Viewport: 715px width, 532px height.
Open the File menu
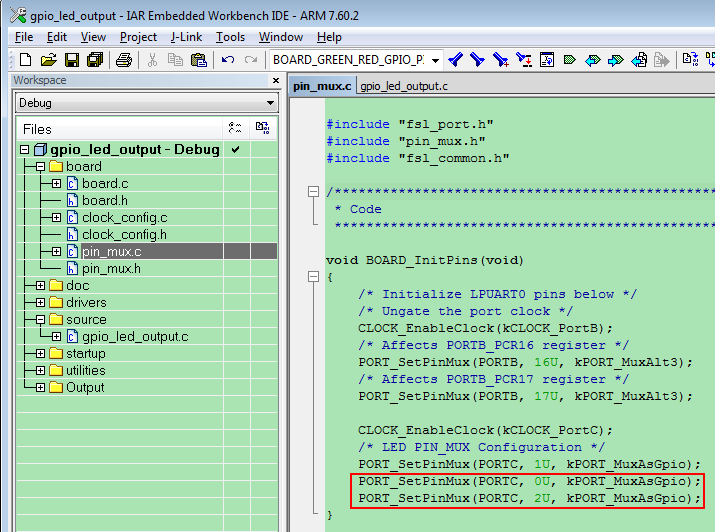coord(24,37)
